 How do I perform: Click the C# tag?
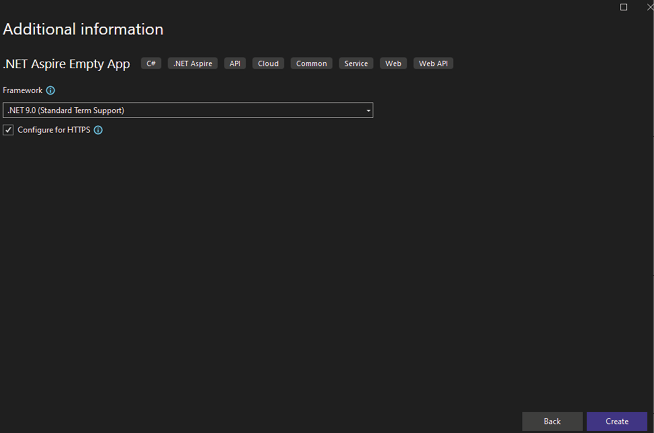coord(151,63)
